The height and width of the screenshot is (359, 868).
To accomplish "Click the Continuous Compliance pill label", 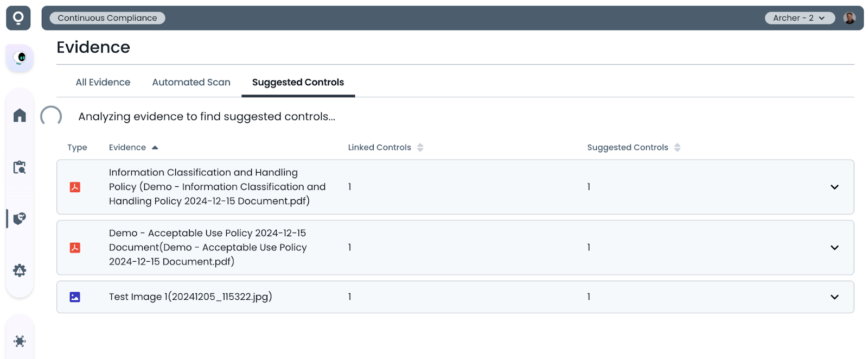I will point(107,18).
